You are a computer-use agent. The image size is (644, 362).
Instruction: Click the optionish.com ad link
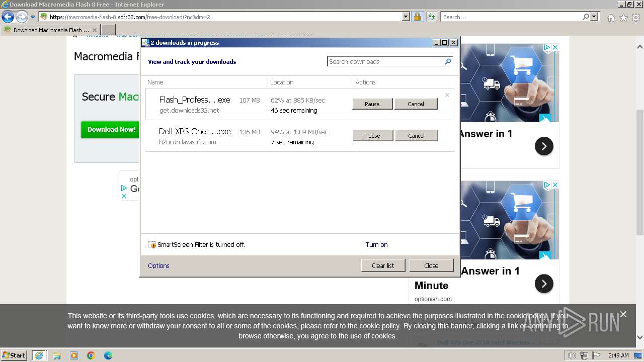pos(433,299)
